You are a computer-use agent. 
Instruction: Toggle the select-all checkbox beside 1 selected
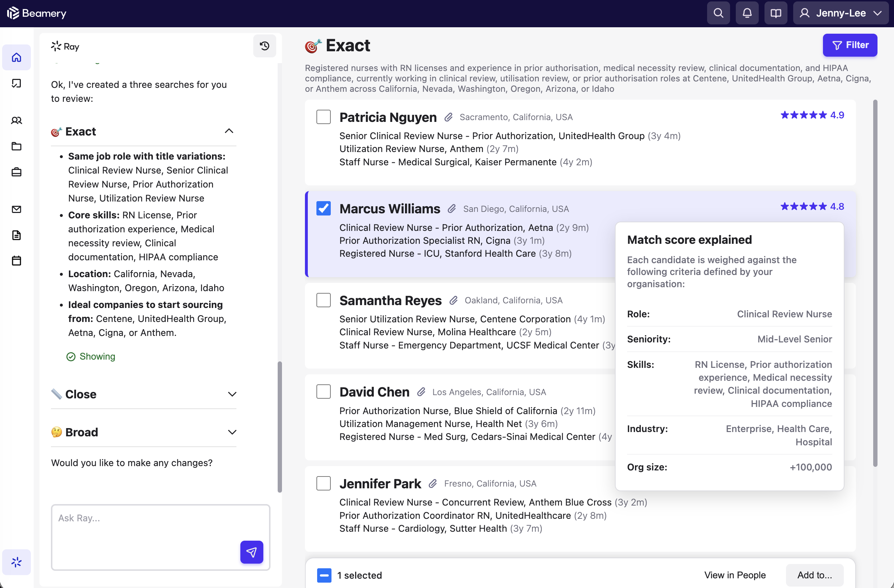pyautogui.click(x=324, y=575)
